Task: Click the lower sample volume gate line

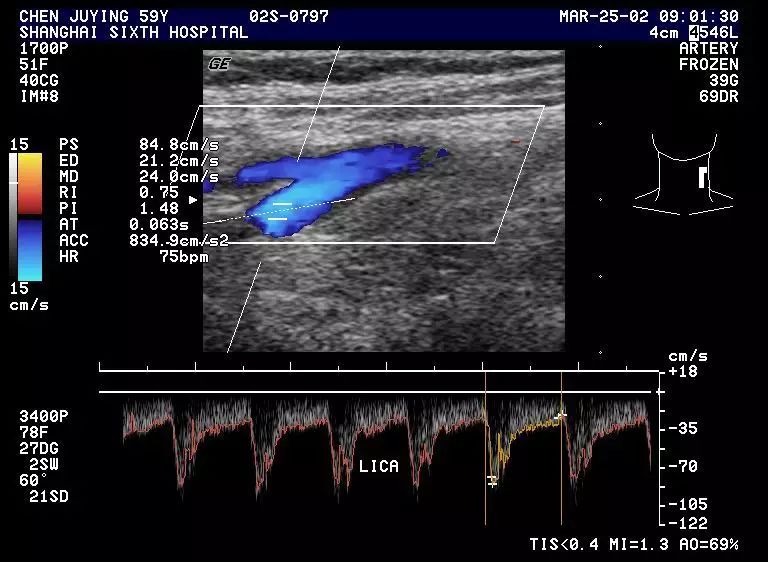Action: [278, 219]
